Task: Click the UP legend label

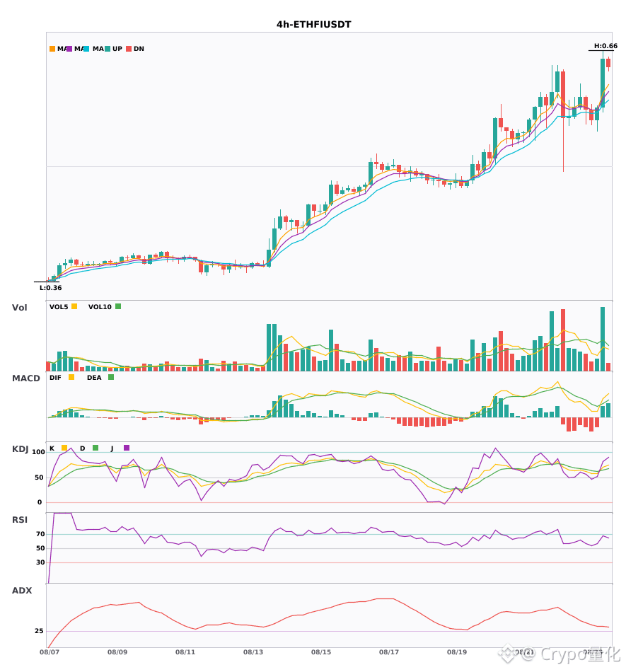Action: pos(117,49)
